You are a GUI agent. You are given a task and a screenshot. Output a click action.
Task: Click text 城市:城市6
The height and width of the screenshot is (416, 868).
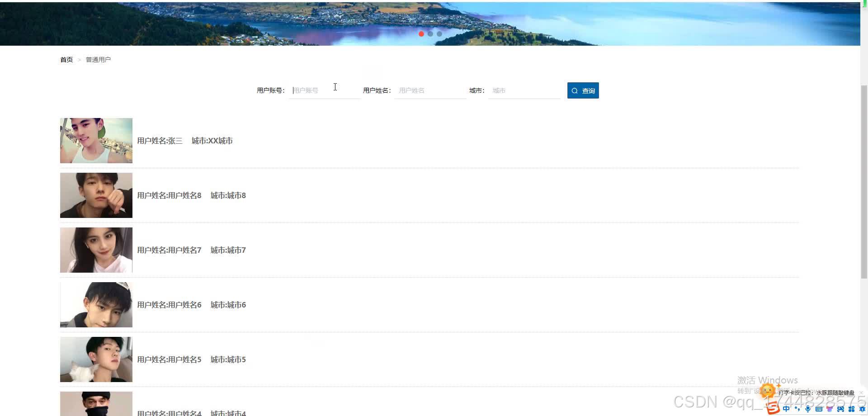pos(228,305)
